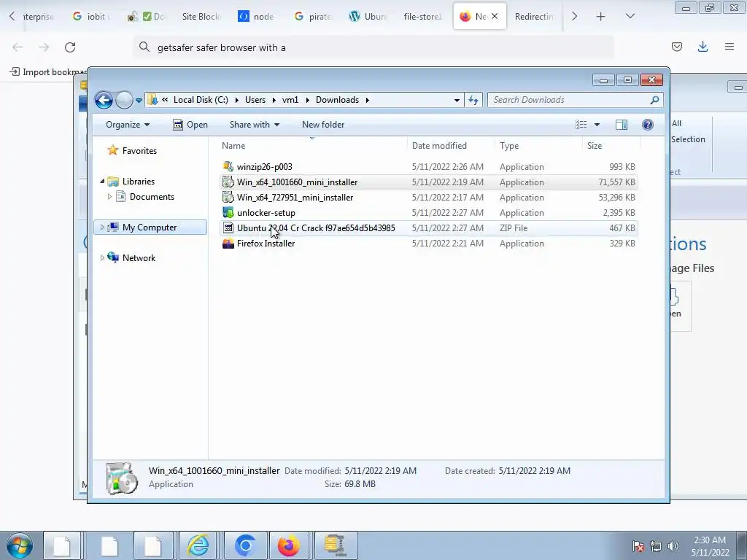Open the Share with dropdown

(x=255, y=125)
